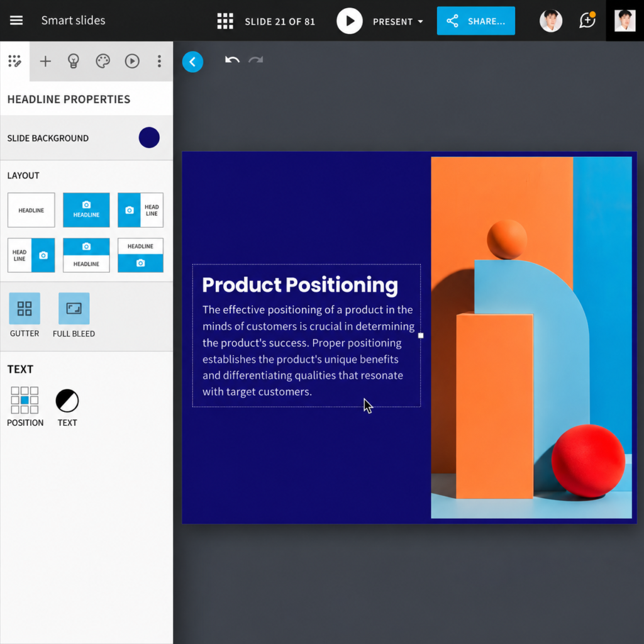Viewport: 644px width, 644px height.
Task: Select the Product Positioning headline text
Action: pos(300,285)
